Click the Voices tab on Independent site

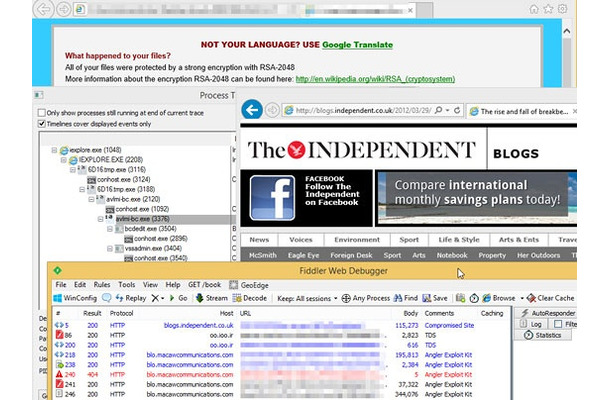[x=301, y=240]
